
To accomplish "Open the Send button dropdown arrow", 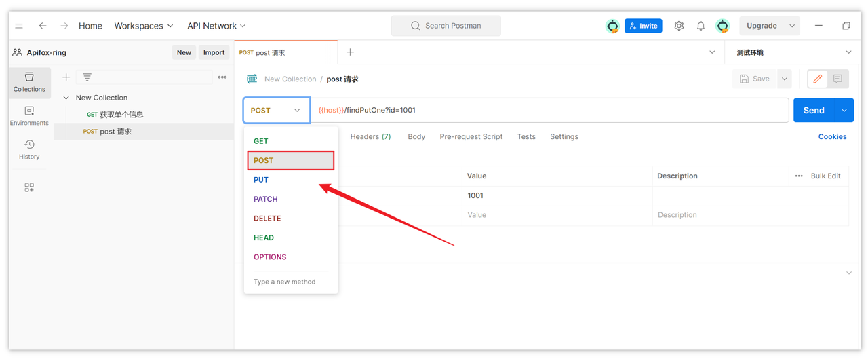I will 844,110.
